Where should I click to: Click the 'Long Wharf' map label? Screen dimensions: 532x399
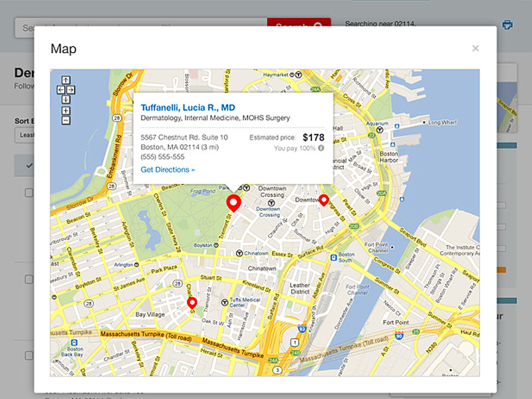click(x=442, y=122)
